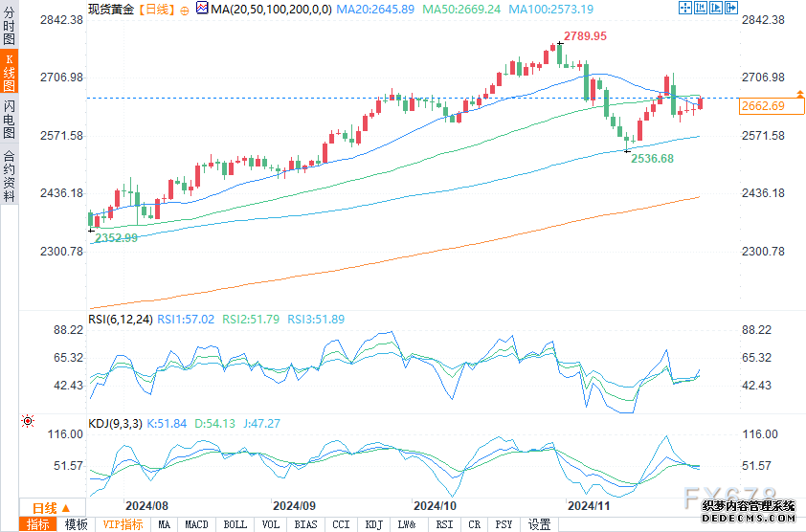Open the 合约资料 side tab
The image size is (806, 532).
click(9, 176)
